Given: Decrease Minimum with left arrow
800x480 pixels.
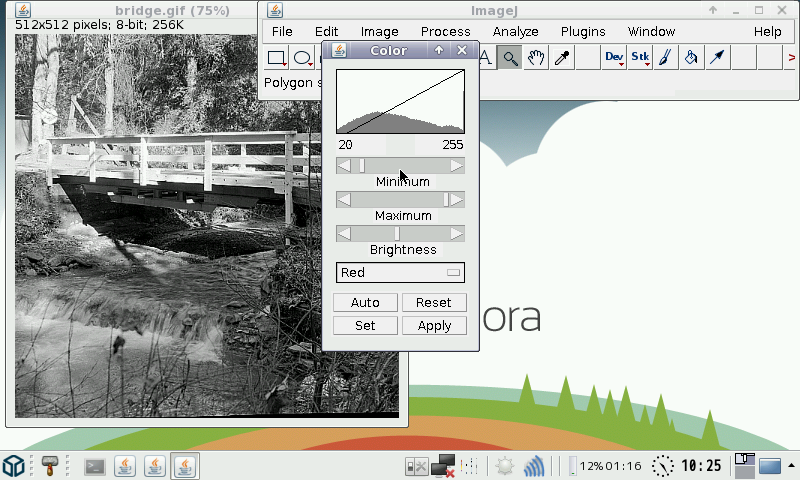Looking at the screenshot, I should (x=344, y=166).
